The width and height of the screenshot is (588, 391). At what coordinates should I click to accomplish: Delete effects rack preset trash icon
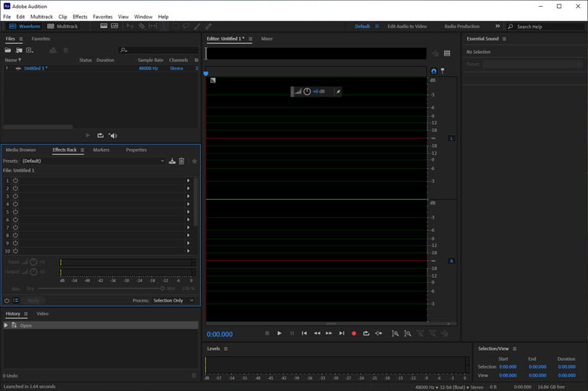182,161
